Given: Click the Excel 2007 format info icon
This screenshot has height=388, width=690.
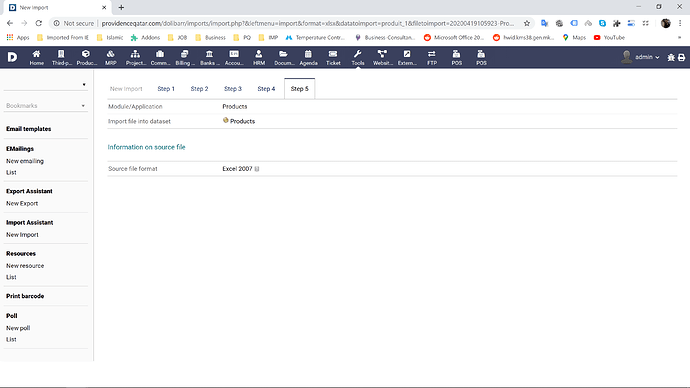Looking at the screenshot, I should tap(257, 169).
